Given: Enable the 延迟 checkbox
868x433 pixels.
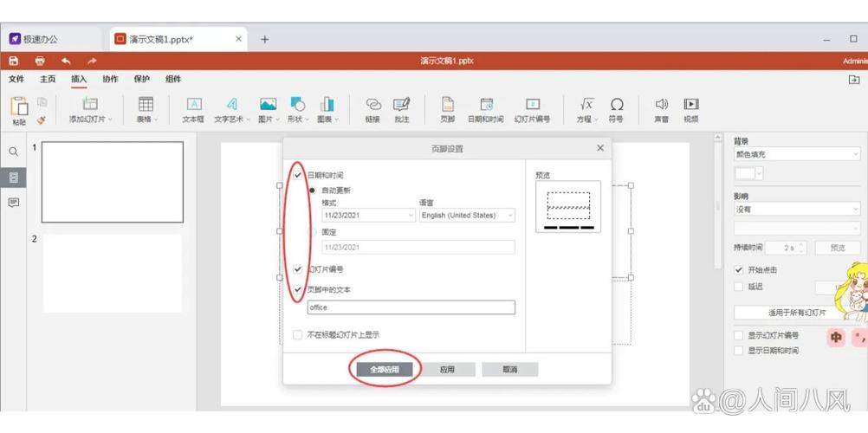Looking at the screenshot, I should tap(738, 287).
